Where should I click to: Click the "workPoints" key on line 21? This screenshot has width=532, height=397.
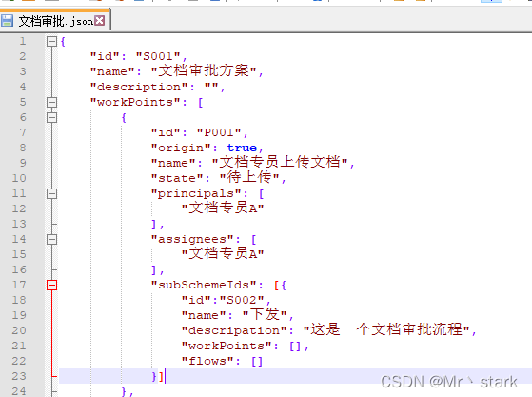[227, 347]
